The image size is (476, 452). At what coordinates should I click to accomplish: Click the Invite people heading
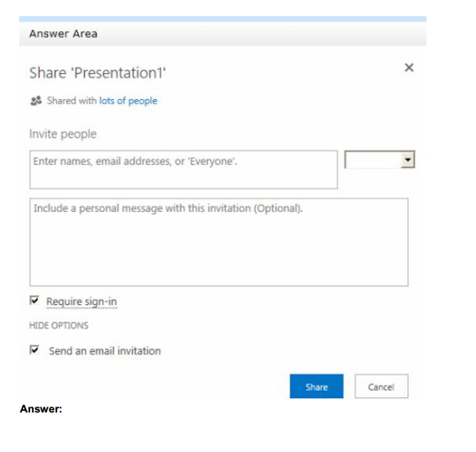coord(63,134)
